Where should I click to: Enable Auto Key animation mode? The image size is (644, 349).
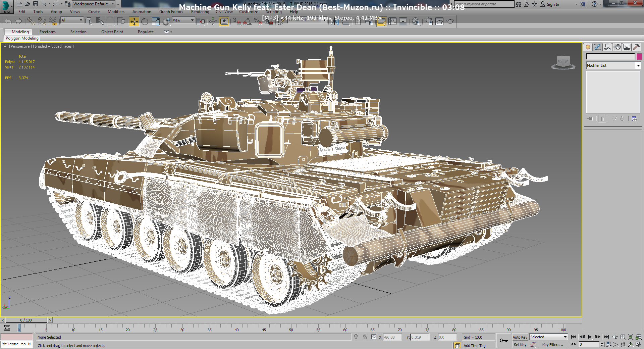[520, 337]
